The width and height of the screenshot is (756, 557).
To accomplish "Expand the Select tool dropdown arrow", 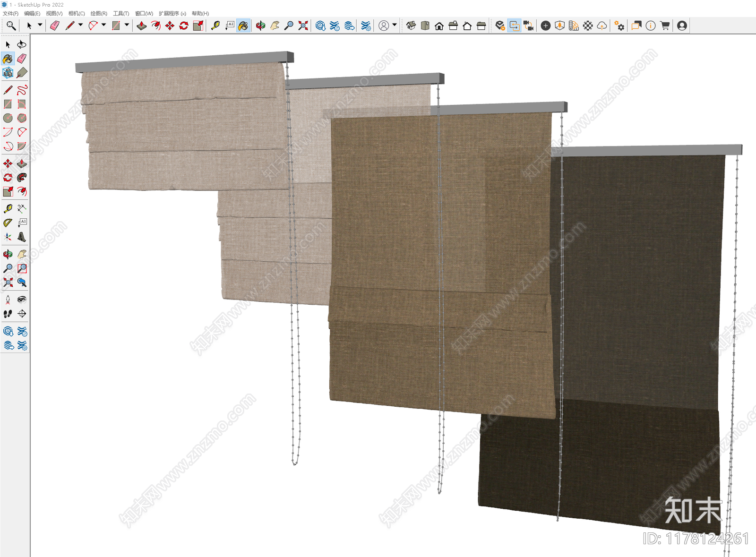I will (40, 25).
